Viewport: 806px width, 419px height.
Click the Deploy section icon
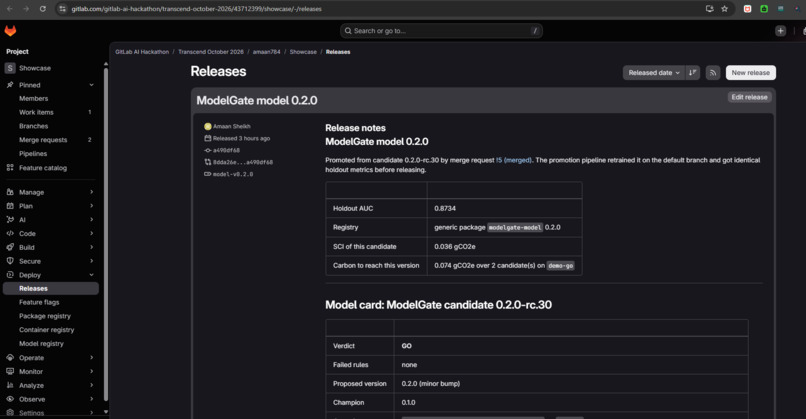coord(10,275)
